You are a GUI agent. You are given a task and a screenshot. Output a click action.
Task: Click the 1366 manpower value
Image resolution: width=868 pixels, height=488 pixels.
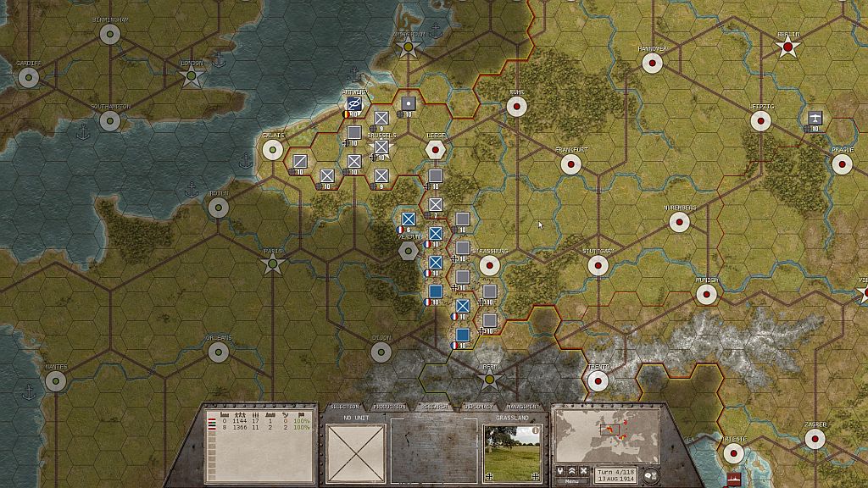click(240, 427)
